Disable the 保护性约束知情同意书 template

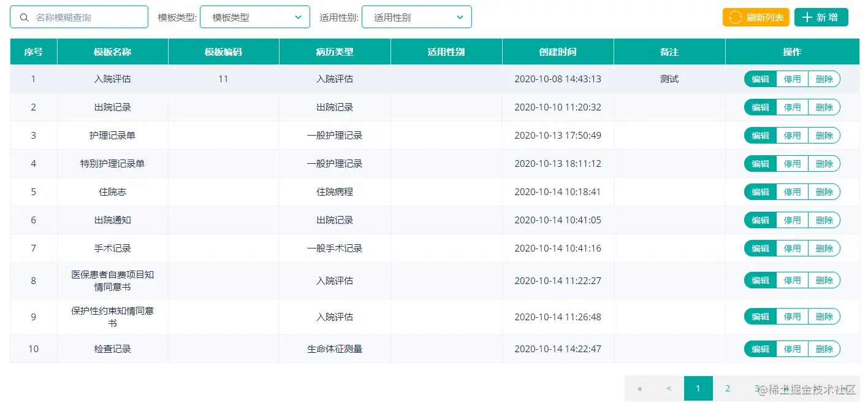pyautogui.click(x=792, y=317)
